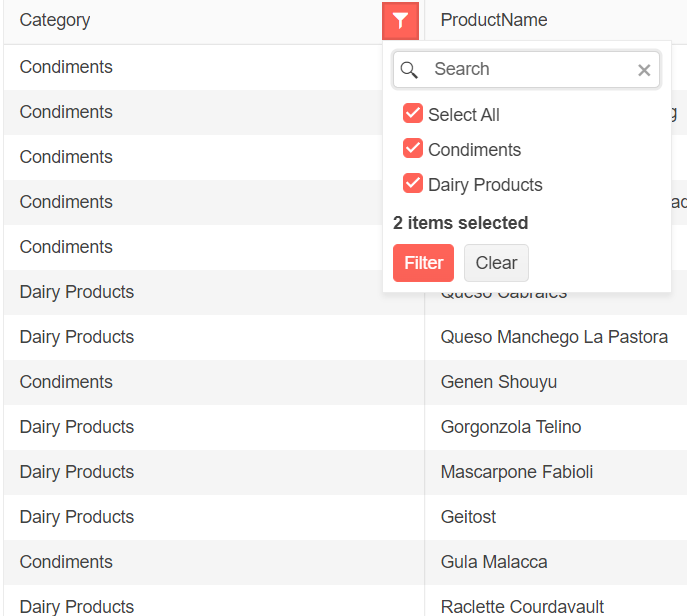Screen dimensions: 687x616
Task: Click the Category column header
Action: coord(55,20)
